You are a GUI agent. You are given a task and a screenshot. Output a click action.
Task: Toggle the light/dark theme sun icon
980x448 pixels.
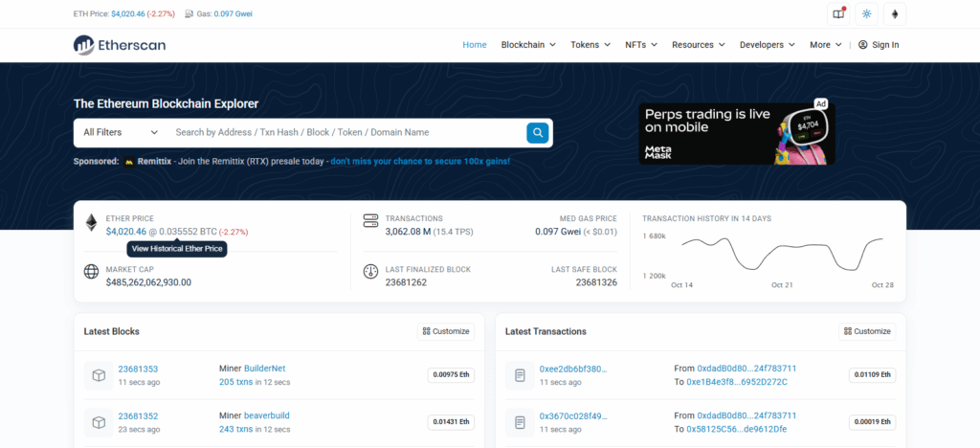tap(867, 14)
